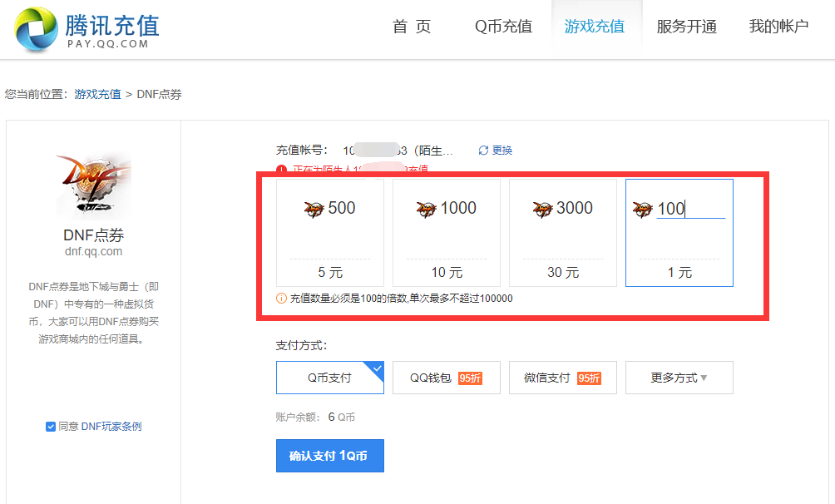Click the 确认支付 1Q币 payment button
This screenshot has height=504, width=835.
click(x=329, y=455)
